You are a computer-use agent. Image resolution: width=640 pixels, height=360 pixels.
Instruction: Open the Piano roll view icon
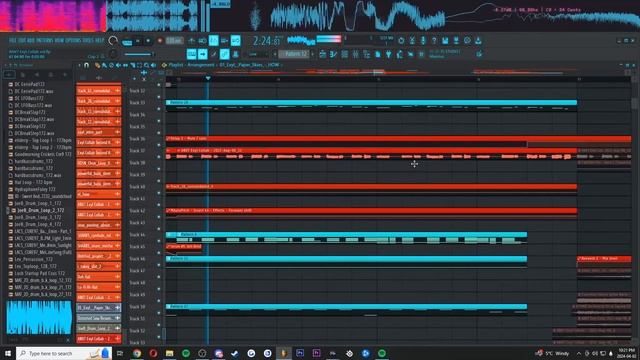point(334,54)
